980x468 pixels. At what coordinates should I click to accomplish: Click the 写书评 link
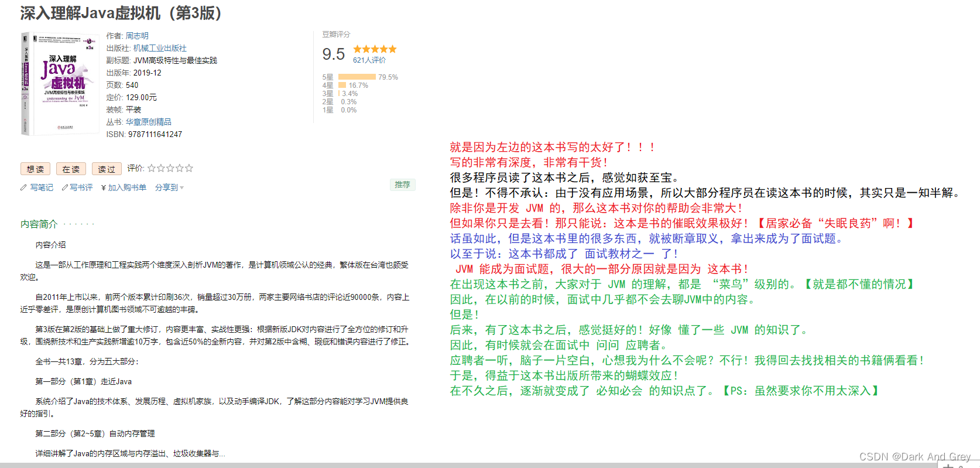pos(81,187)
